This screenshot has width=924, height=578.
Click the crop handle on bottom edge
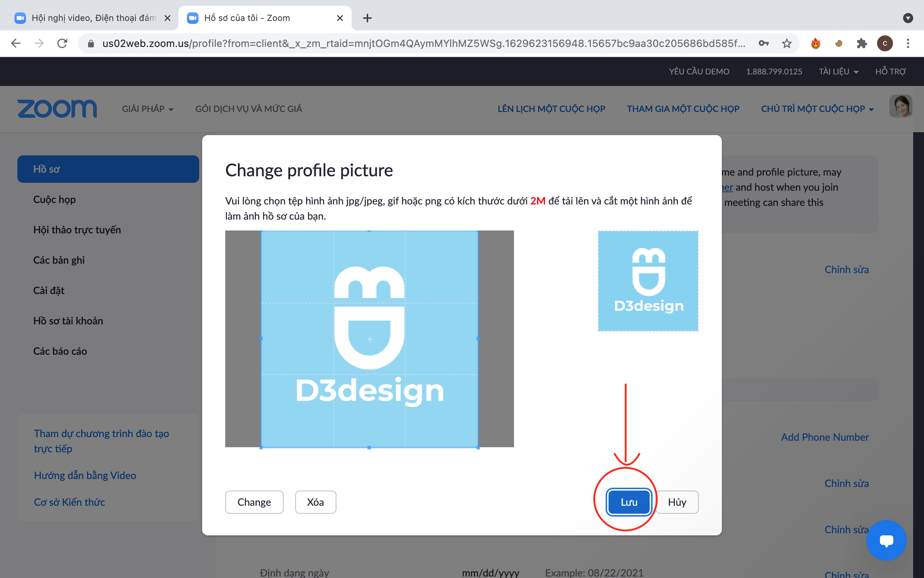pyautogui.click(x=369, y=448)
